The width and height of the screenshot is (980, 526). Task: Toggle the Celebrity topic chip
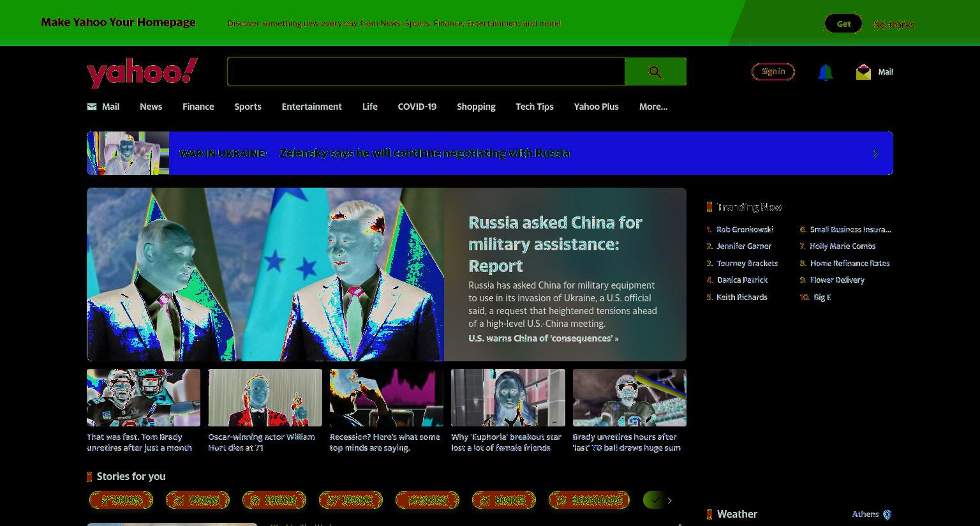274,500
